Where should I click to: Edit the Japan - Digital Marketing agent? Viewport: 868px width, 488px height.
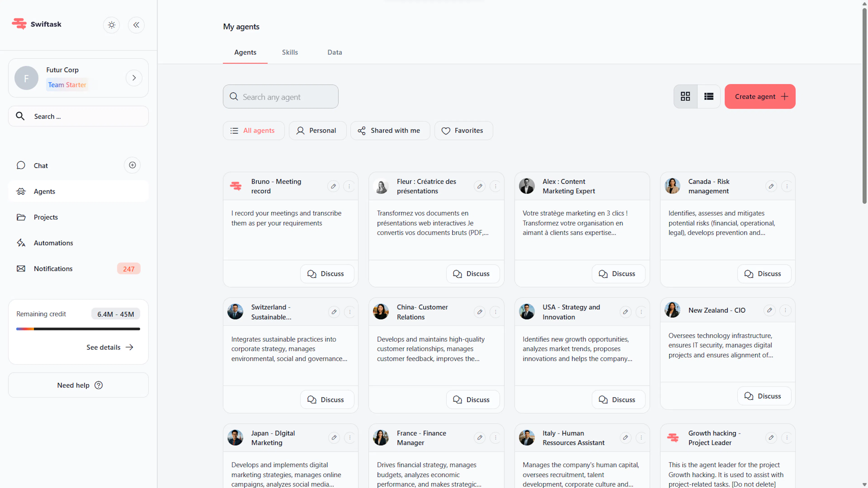click(334, 438)
